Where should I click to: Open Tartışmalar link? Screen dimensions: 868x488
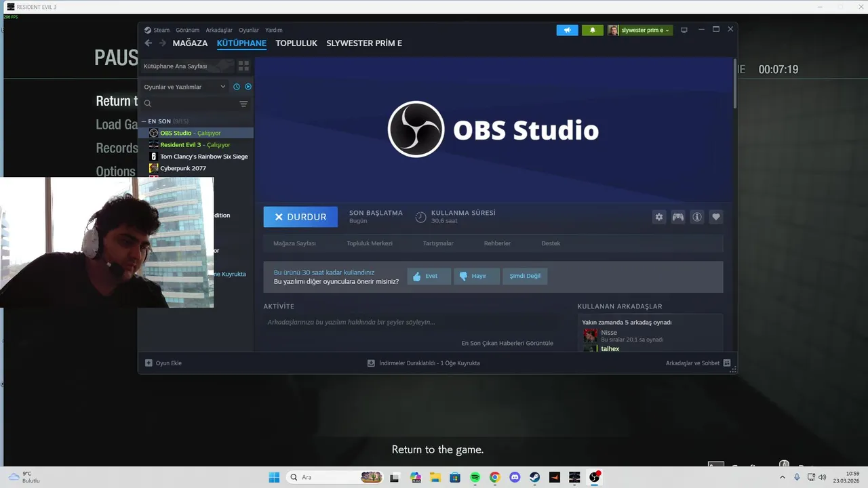click(x=438, y=243)
